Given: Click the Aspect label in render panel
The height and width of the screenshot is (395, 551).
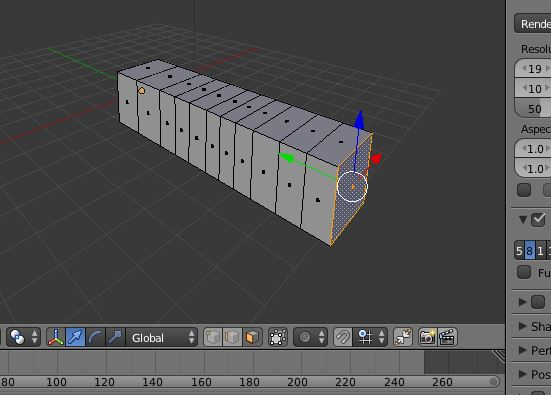Looking at the screenshot, I should [536, 129].
